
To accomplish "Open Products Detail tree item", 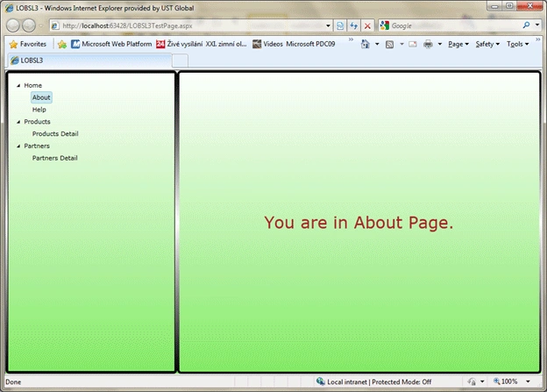I will point(55,133).
